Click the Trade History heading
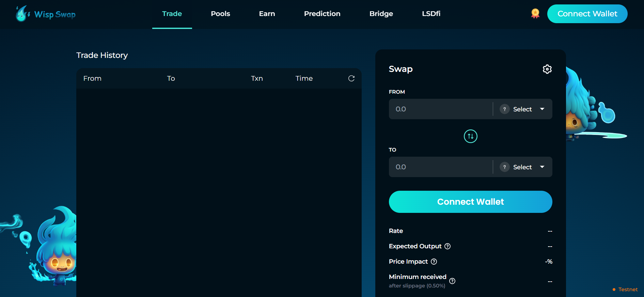 point(102,55)
